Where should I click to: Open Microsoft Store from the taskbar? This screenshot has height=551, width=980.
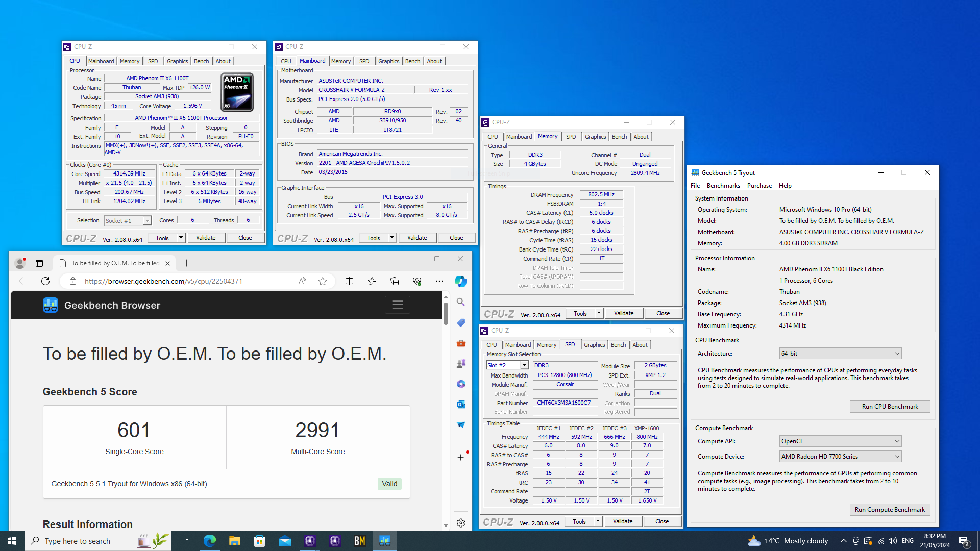259,541
